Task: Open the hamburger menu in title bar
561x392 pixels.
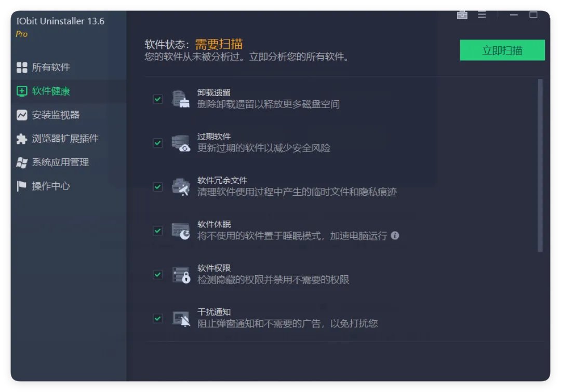Action: point(482,15)
